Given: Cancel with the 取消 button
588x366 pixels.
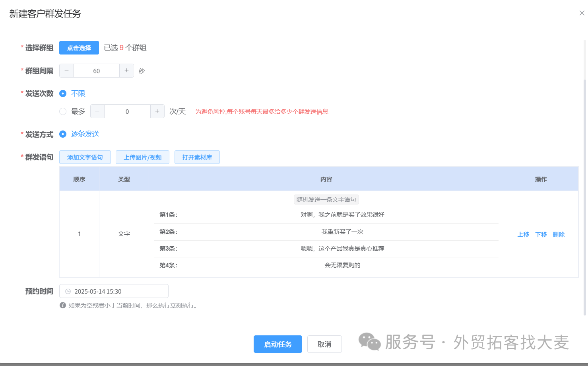Looking at the screenshot, I should click(x=324, y=344).
